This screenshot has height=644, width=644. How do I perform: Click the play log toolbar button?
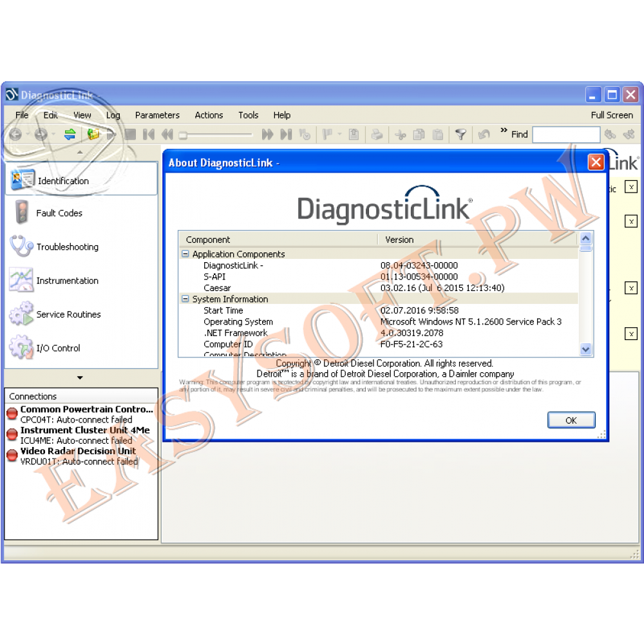coord(111,135)
